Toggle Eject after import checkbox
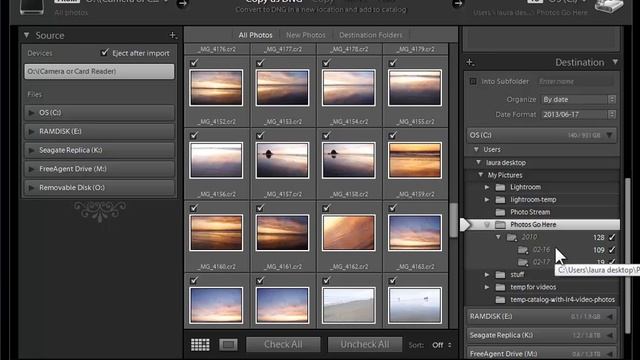Screen dimensions: 640x360 (x=105, y=53)
